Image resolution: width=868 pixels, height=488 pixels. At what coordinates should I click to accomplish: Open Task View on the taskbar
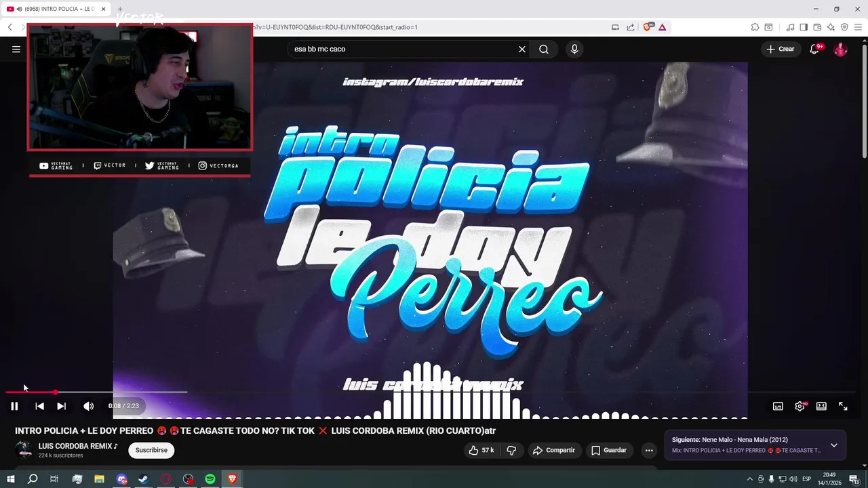54,479
